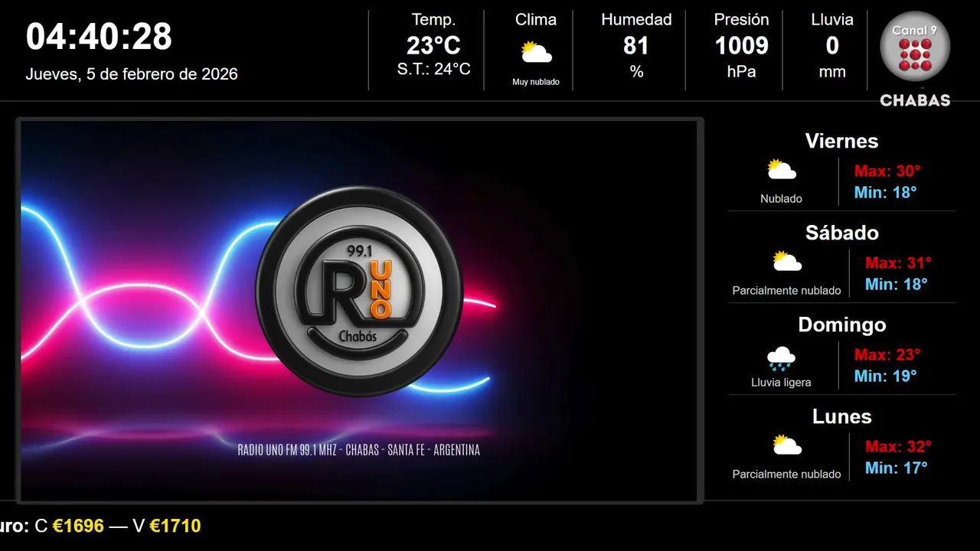980x551 pixels.
Task: Click the humidity value 81
Action: pos(636,46)
